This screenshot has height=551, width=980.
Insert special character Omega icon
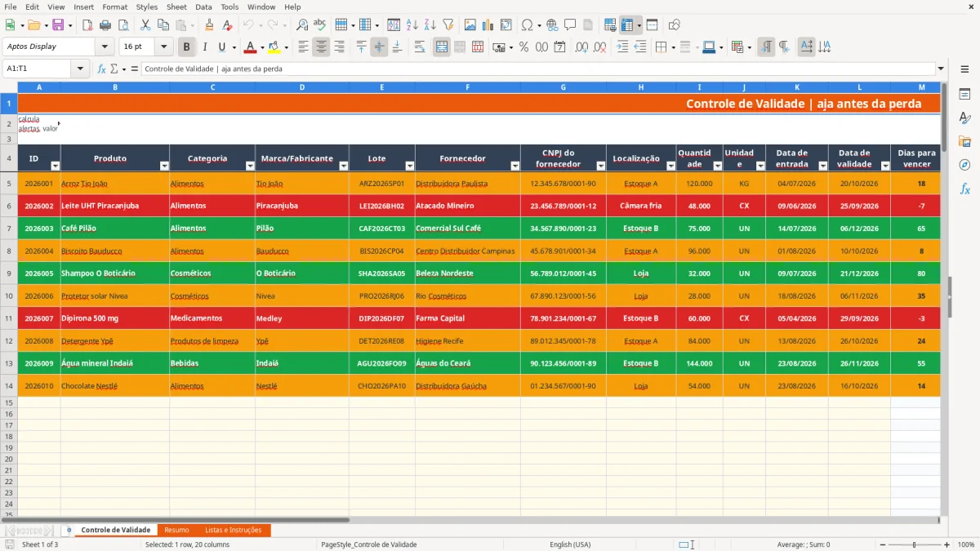[x=527, y=25]
